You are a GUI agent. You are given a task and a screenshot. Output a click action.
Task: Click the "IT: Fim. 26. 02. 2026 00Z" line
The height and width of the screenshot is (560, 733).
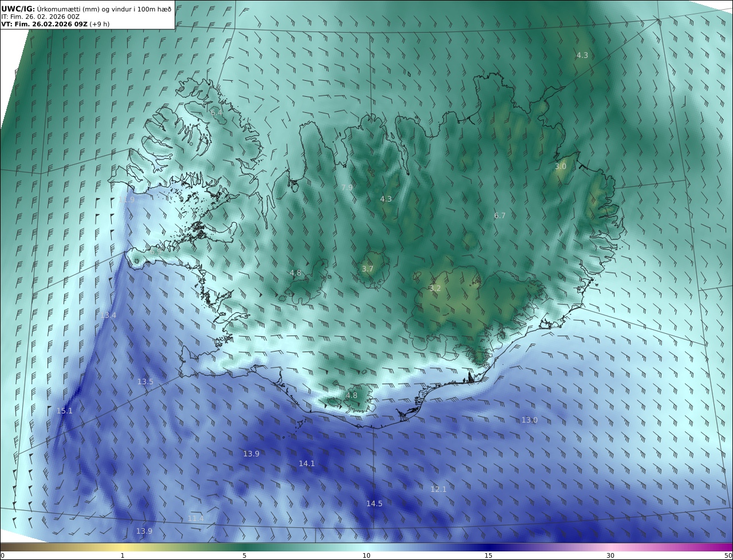pyautogui.click(x=40, y=17)
